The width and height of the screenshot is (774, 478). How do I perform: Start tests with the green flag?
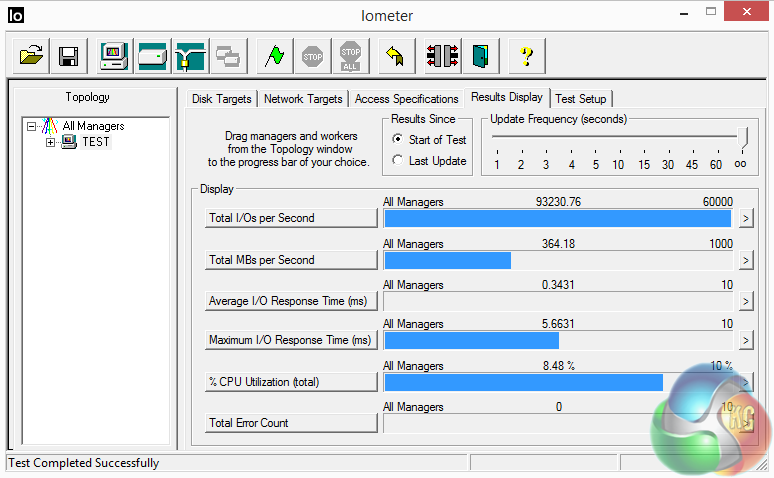(274, 56)
